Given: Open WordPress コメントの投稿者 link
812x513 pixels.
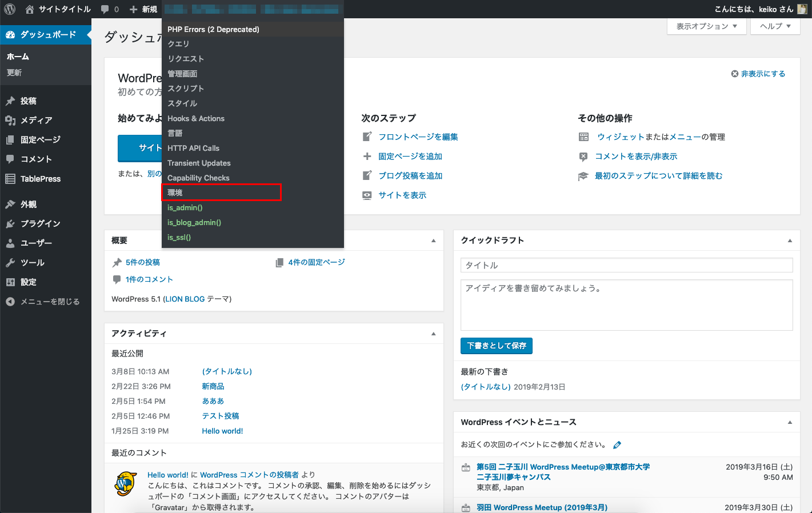Looking at the screenshot, I should pyautogui.click(x=249, y=475).
